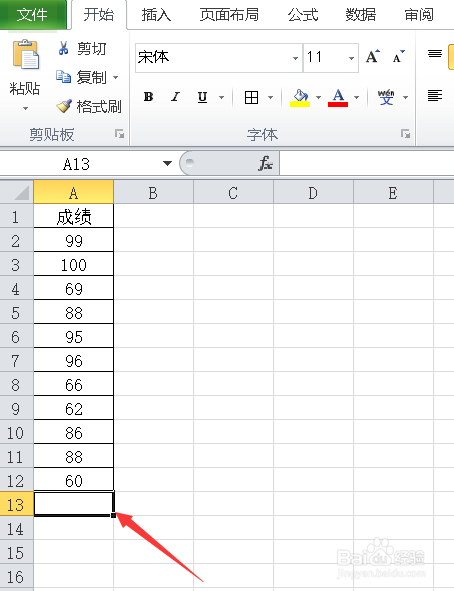Image resolution: width=454 pixels, height=591 pixels.
Task: Click the insert function fx button
Action: pos(266,163)
